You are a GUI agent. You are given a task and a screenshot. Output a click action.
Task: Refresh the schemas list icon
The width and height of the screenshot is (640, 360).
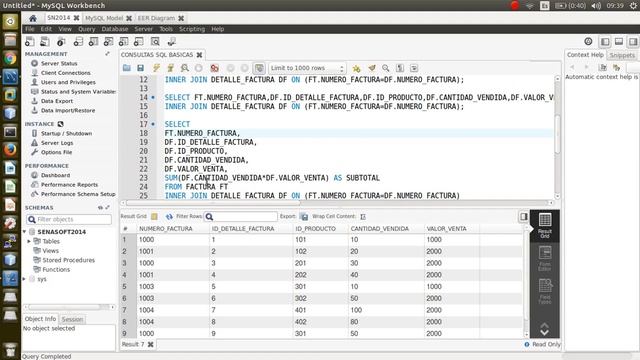click(100, 208)
